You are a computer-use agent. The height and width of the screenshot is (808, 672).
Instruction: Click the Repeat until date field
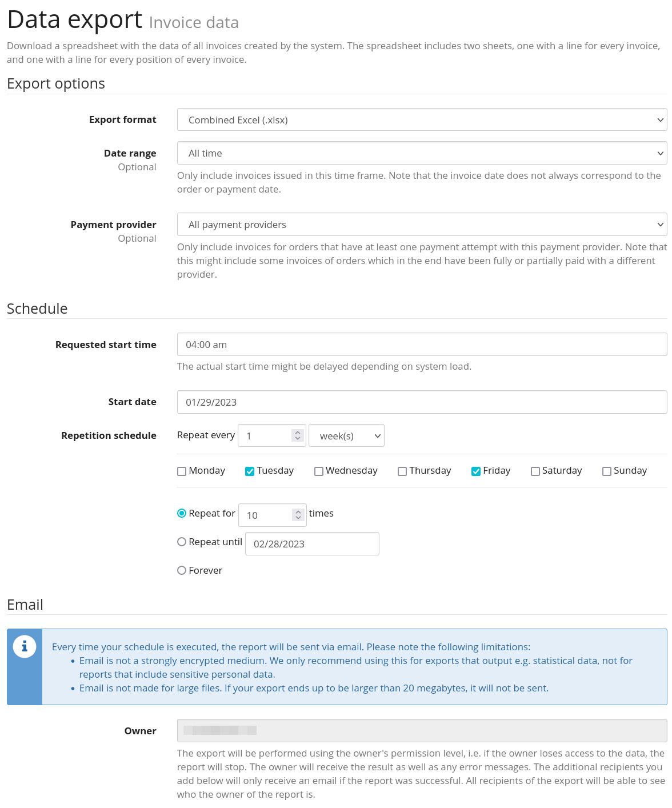coord(312,544)
